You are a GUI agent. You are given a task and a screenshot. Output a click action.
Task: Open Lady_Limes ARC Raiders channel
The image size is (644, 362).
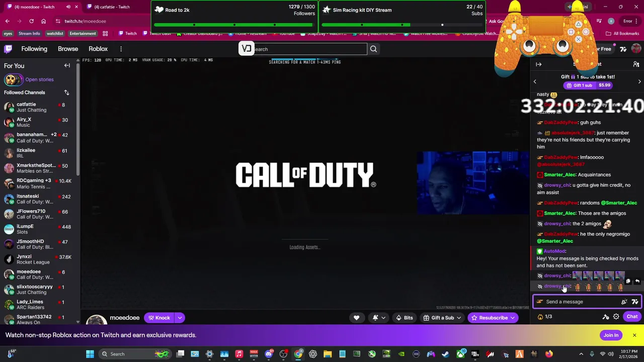[38, 305]
